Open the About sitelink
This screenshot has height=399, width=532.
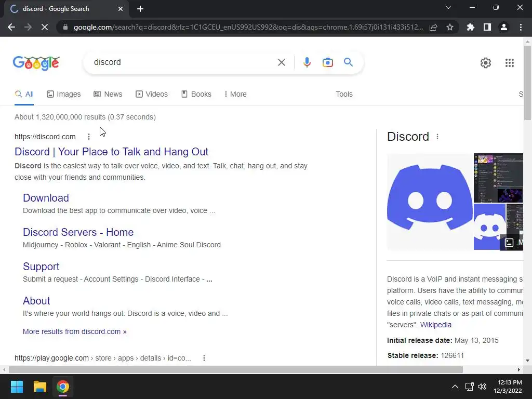36,301
